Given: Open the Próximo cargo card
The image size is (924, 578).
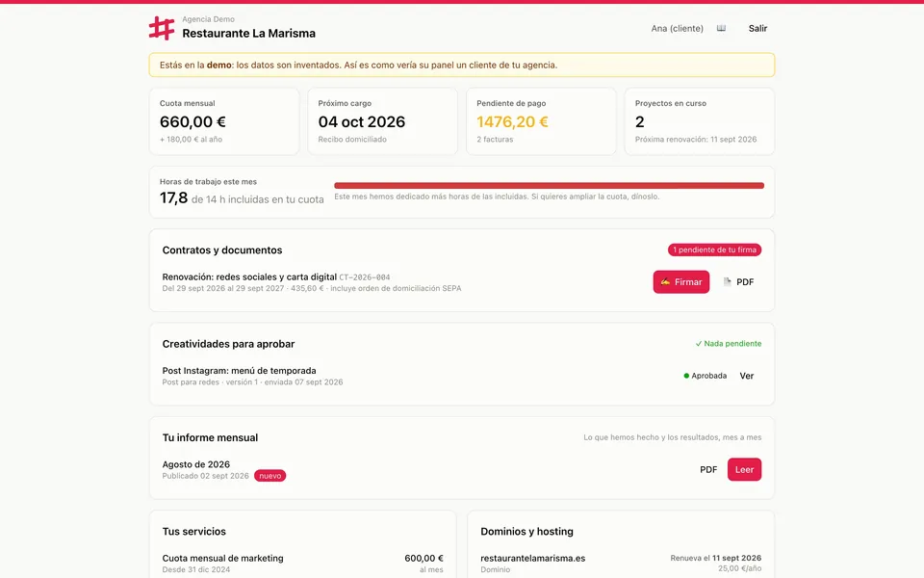Looking at the screenshot, I should pos(382,121).
